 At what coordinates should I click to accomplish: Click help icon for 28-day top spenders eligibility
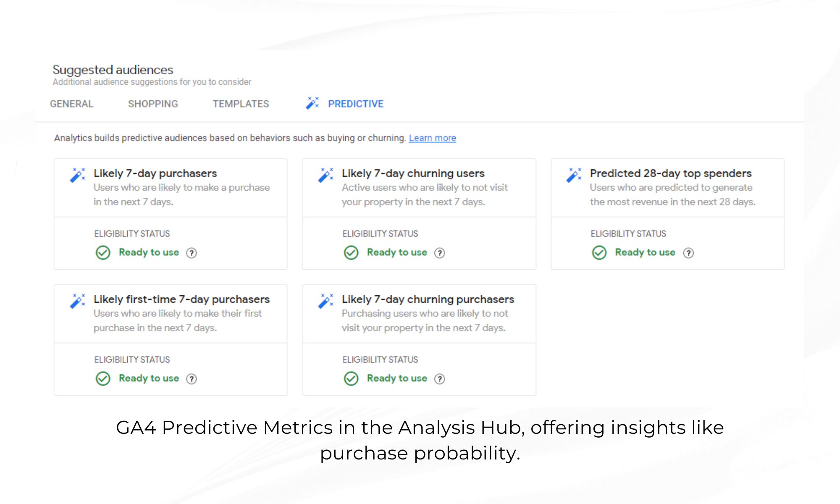pyautogui.click(x=688, y=253)
